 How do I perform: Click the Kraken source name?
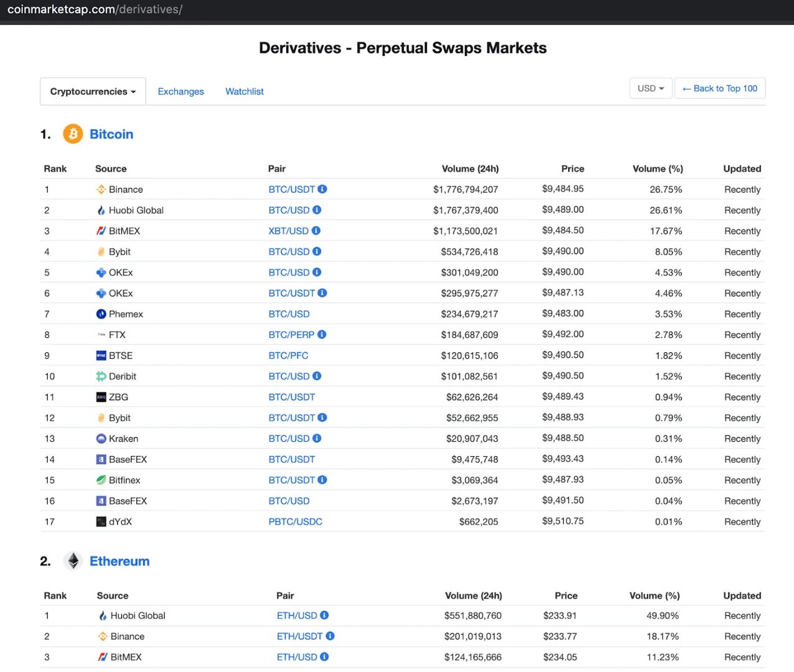pyautogui.click(x=124, y=439)
